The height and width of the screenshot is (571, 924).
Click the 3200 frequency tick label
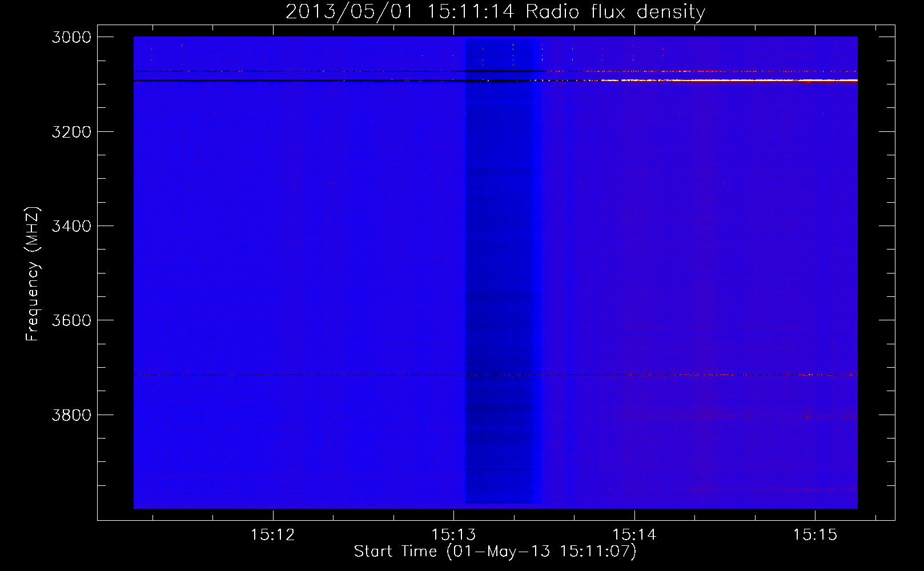click(x=71, y=132)
